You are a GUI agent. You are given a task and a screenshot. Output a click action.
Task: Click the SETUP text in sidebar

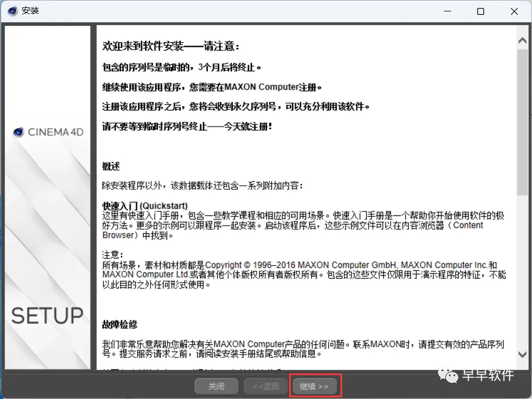click(47, 316)
